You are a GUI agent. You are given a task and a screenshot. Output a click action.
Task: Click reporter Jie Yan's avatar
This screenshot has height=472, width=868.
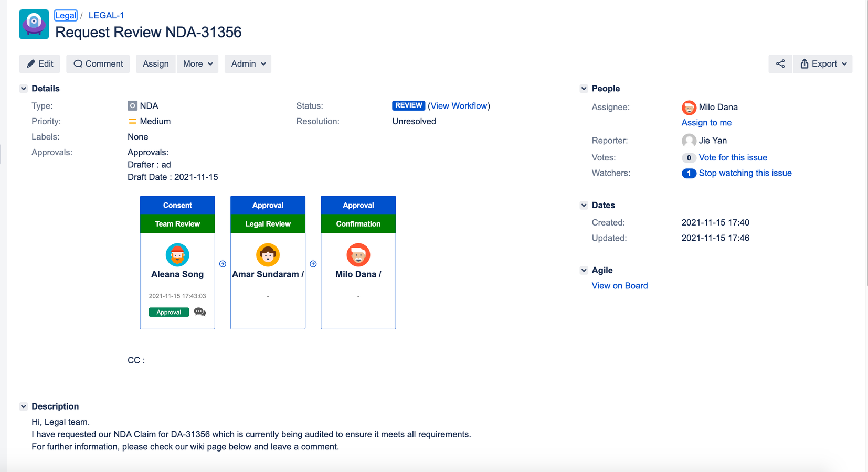[x=689, y=141]
